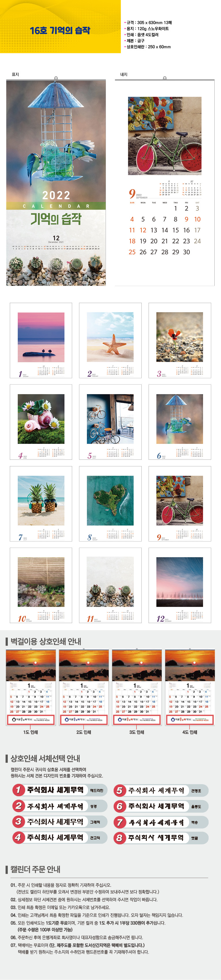Select number 4 견고딕 font badge

click(59, 837)
